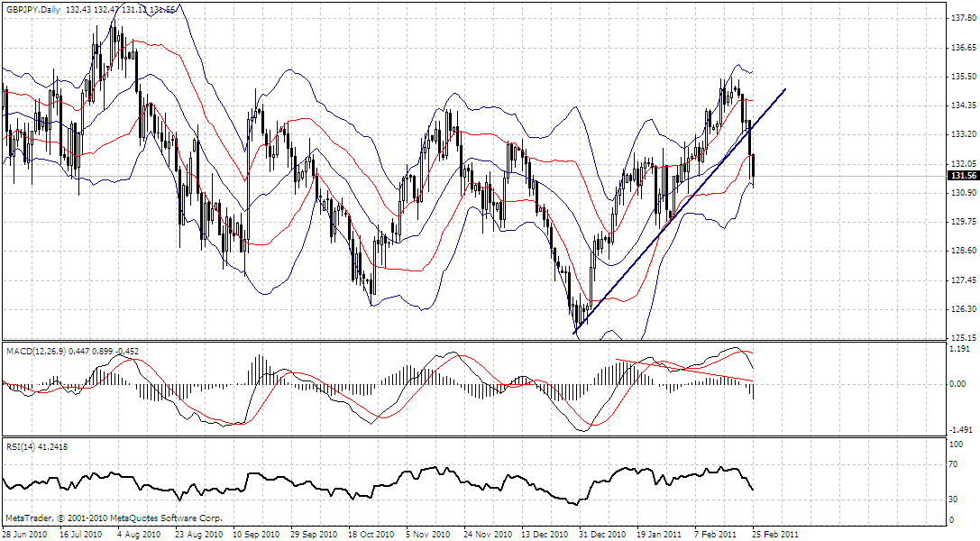This screenshot has width=980, height=541.
Task: Click the 4 Aug 2010 date label
Action: 139,535
